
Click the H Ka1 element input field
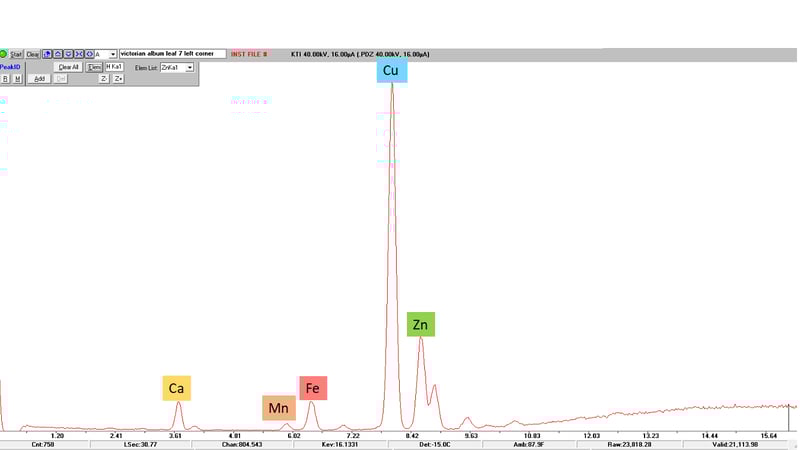point(114,67)
